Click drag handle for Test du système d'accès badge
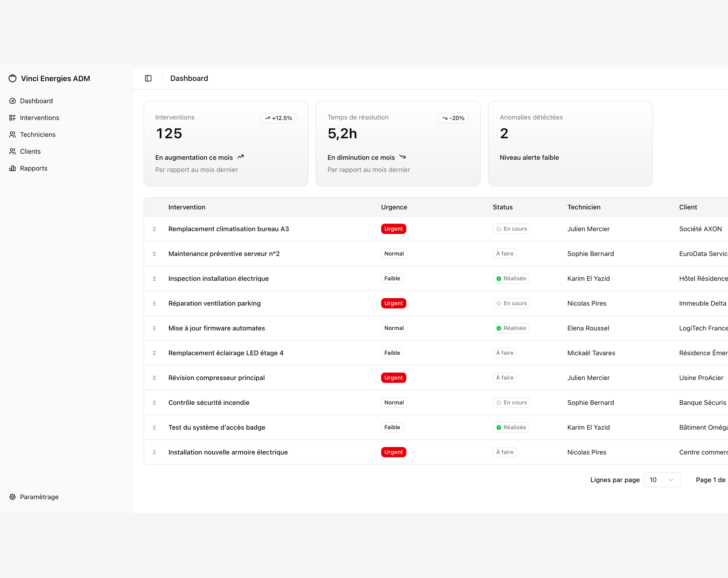The width and height of the screenshot is (728, 578). point(154,427)
